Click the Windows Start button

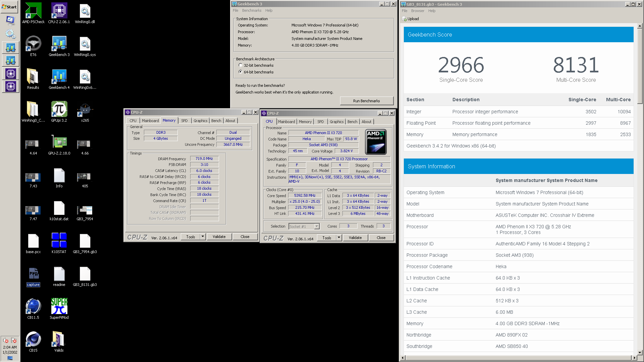click(9, 7)
